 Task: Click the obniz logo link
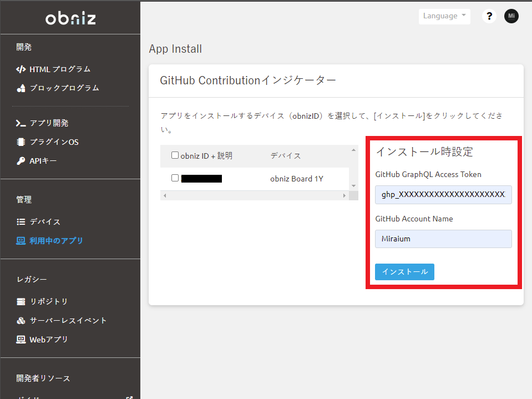pos(70,18)
